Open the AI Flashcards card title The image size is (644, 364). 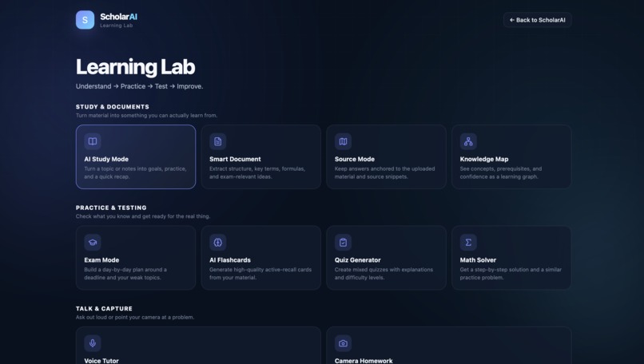click(x=230, y=259)
